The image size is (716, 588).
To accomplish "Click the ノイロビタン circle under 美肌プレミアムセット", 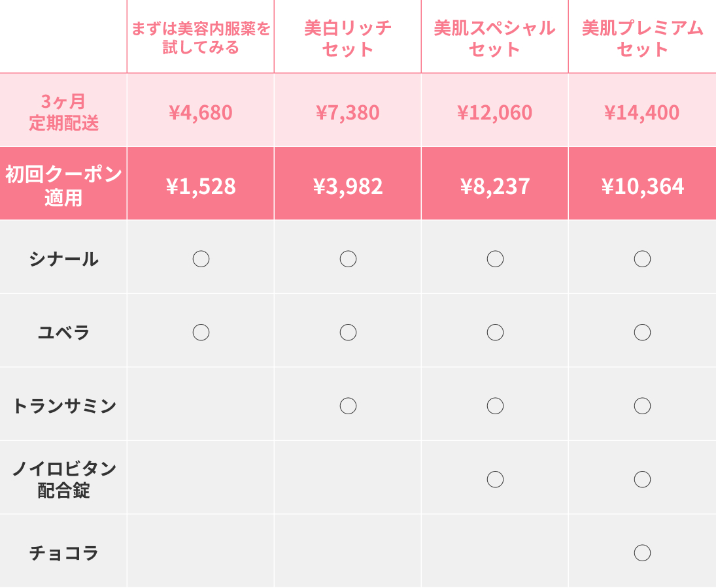I will click(x=642, y=479).
